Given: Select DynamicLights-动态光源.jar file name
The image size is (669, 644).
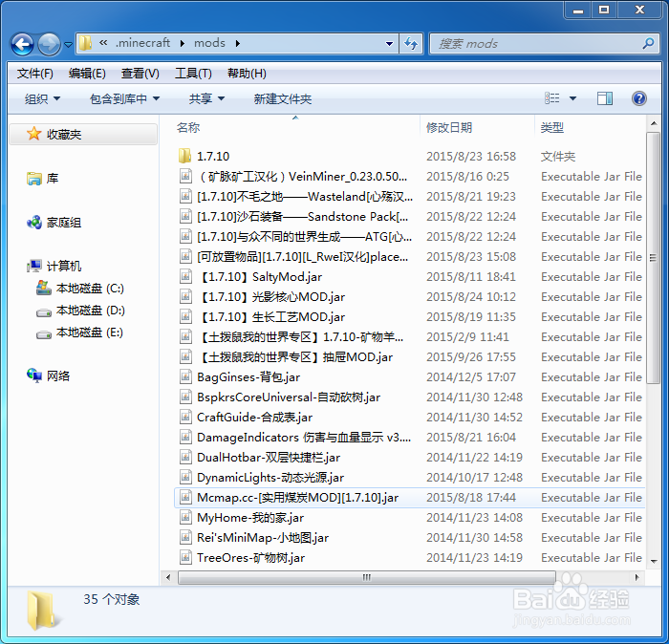Looking at the screenshot, I should click(270, 478).
